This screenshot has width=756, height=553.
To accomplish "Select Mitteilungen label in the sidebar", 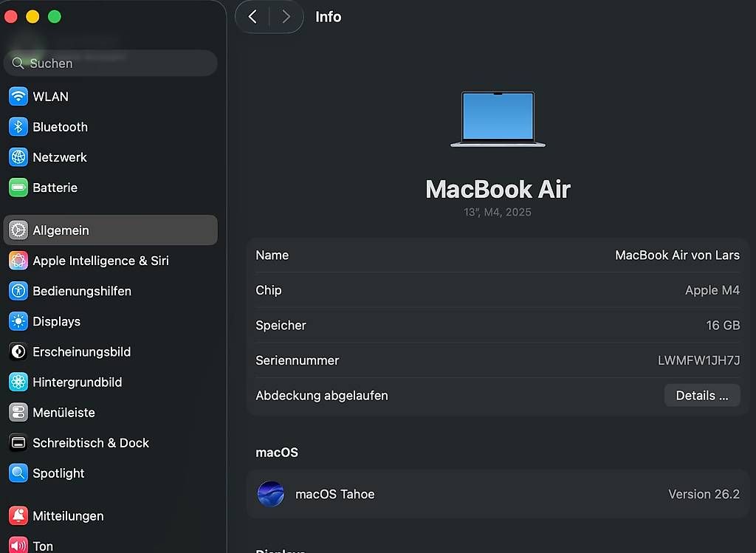I will pyautogui.click(x=68, y=516).
